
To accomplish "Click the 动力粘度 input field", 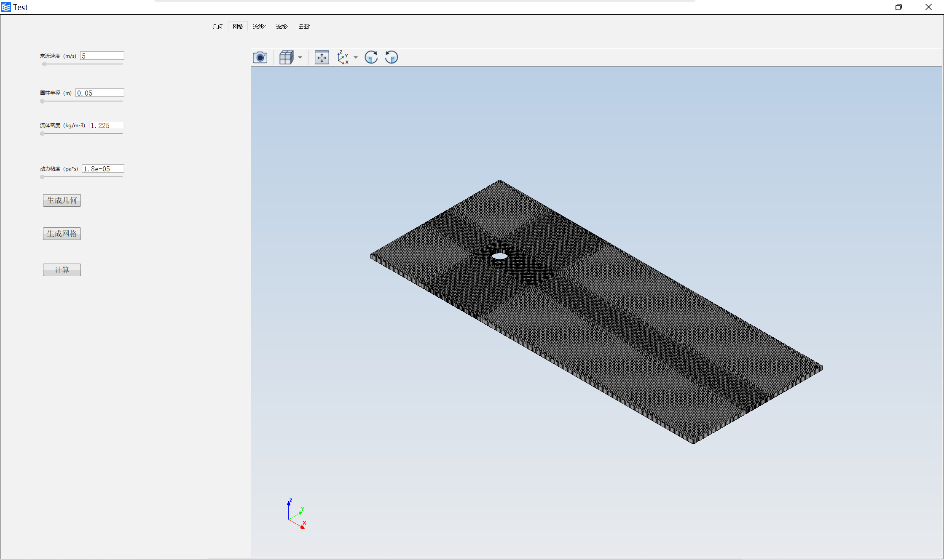I will pyautogui.click(x=103, y=169).
